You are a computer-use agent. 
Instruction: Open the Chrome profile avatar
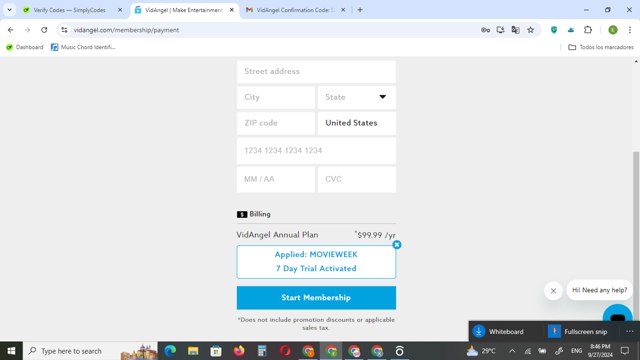[613, 30]
